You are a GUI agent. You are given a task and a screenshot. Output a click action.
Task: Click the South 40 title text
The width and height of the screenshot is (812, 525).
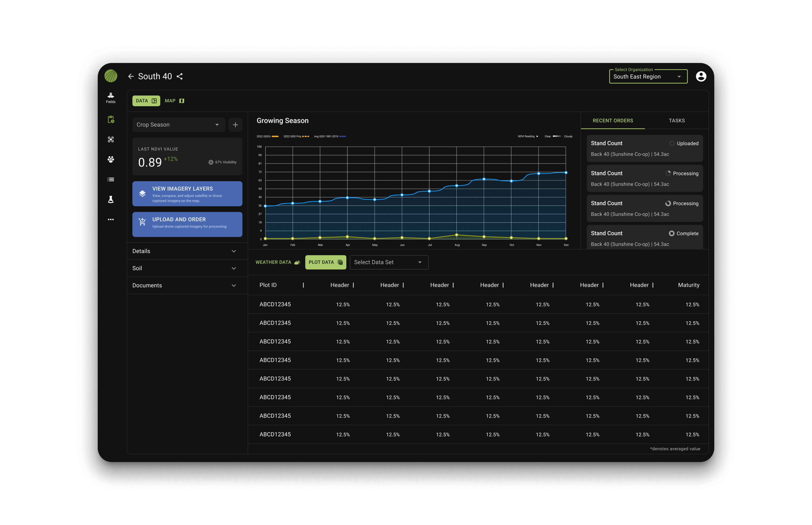click(155, 76)
